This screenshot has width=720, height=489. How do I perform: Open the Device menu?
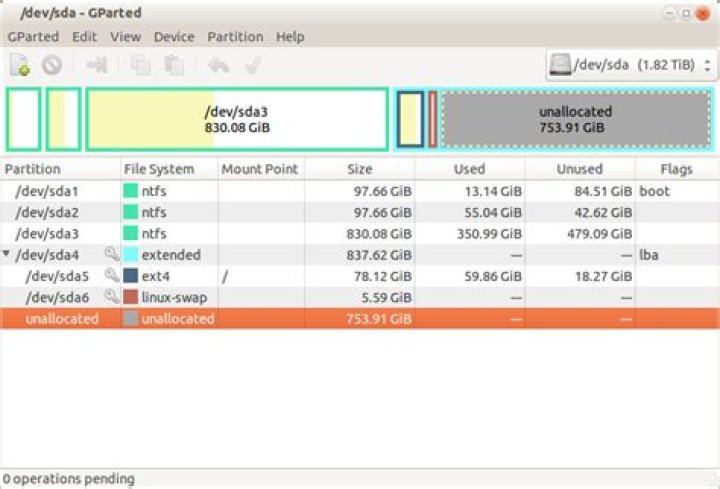click(174, 37)
